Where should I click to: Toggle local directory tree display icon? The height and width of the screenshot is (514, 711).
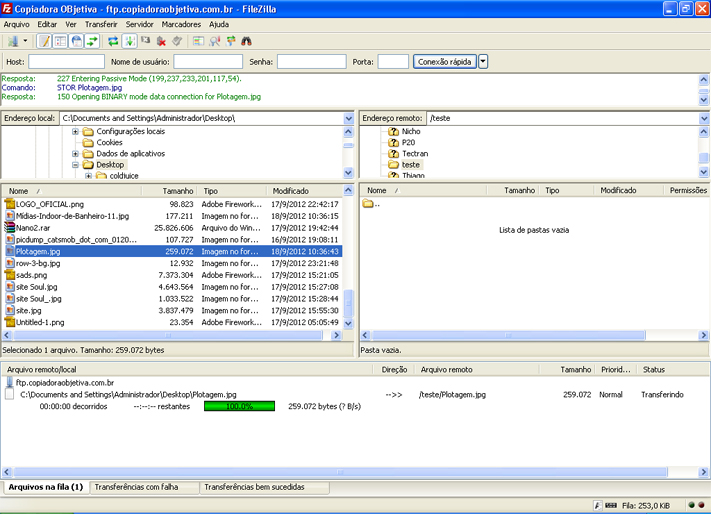60,41
